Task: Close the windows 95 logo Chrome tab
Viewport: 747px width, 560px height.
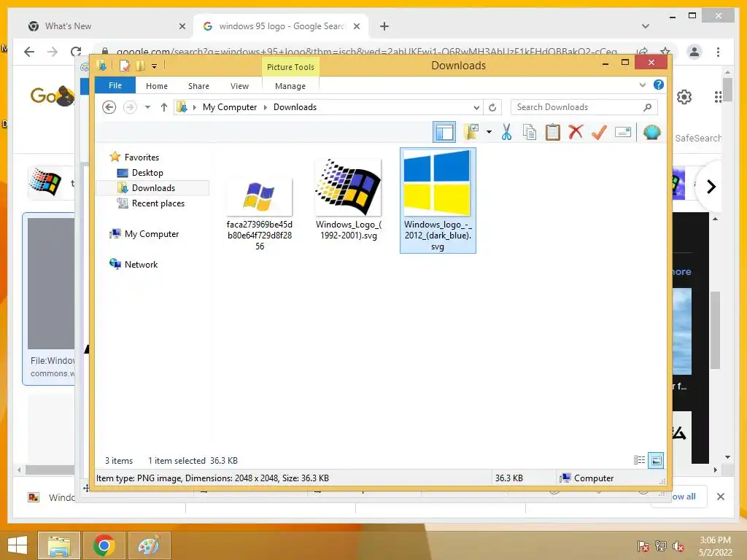Action: tap(356, 26)
